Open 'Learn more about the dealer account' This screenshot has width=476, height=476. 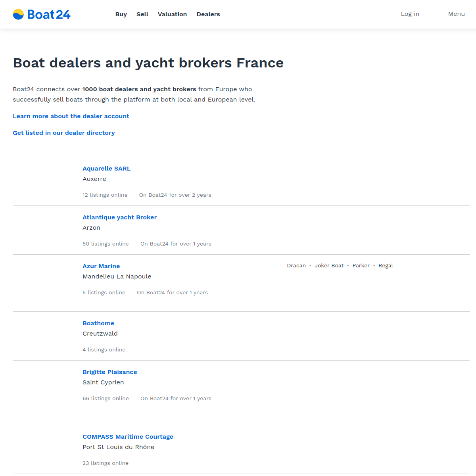[71, 116]
